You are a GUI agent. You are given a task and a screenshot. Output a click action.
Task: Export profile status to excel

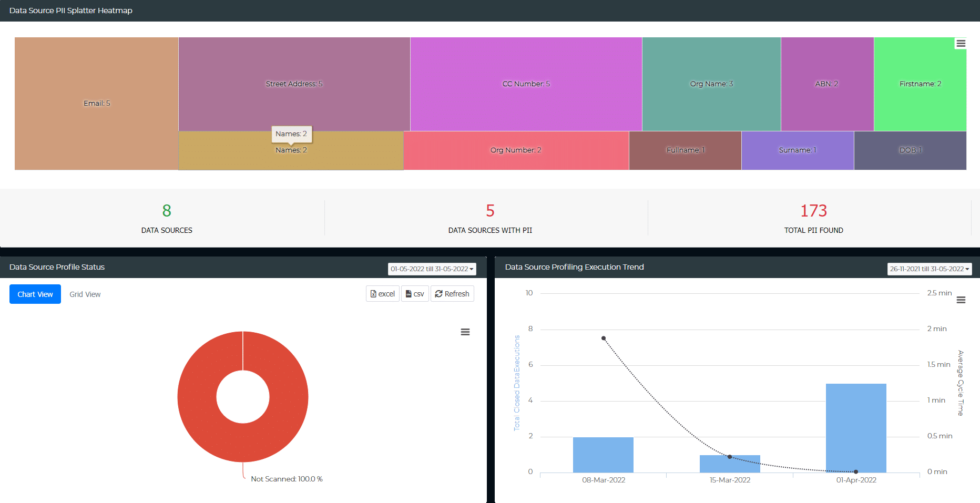coord(383,294)
